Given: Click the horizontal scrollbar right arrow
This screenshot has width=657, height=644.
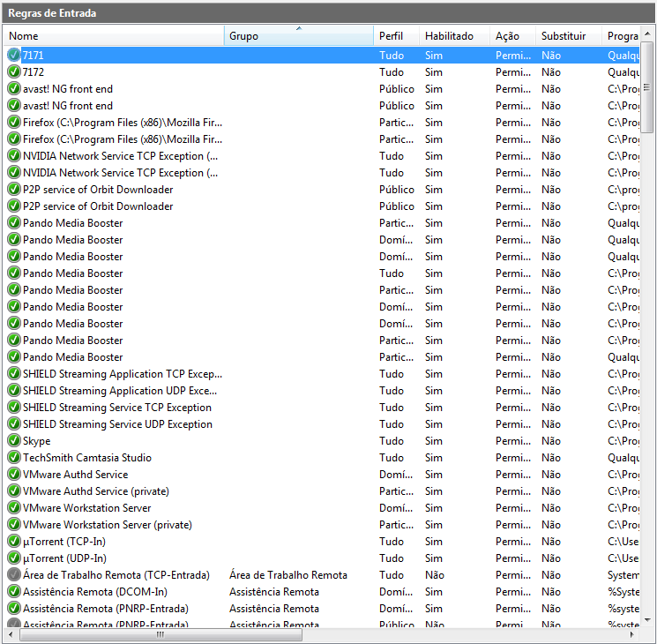Looking at the screenshot, I should (632, 634).
